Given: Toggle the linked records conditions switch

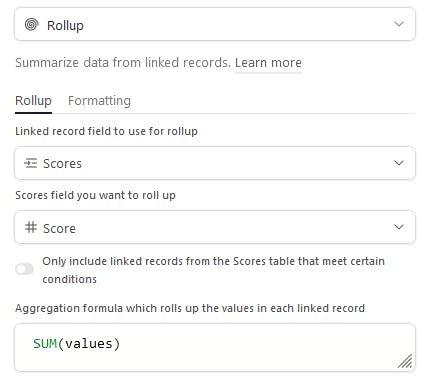Looking at the screenshot, I should point(24,269).
